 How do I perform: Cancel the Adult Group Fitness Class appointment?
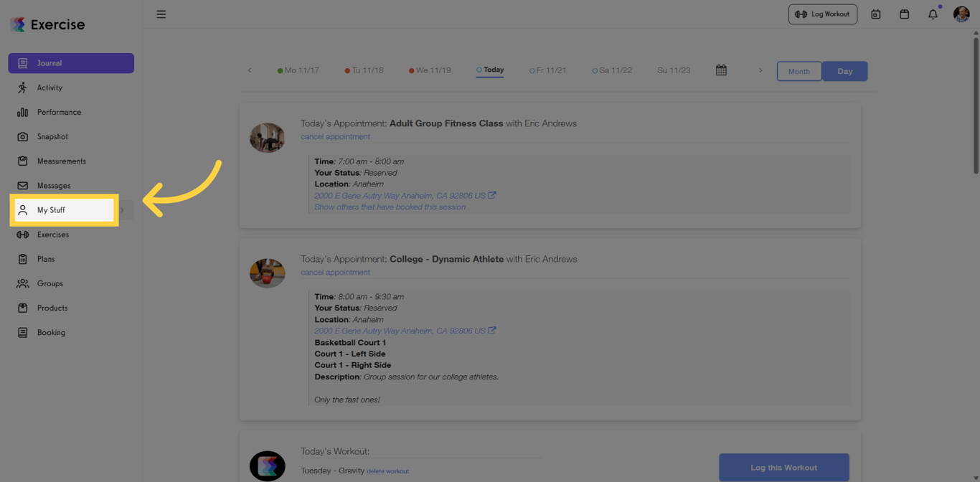(335, 136)
